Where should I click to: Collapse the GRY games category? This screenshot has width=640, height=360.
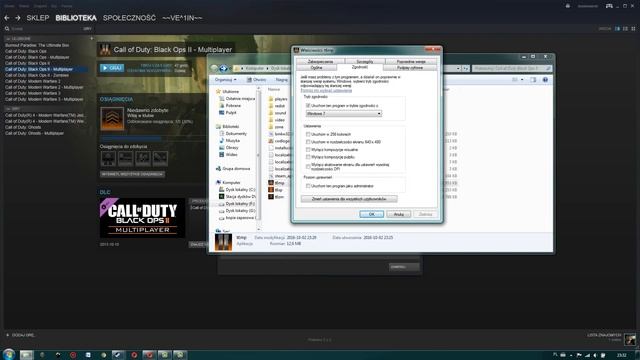coord(8,109)
